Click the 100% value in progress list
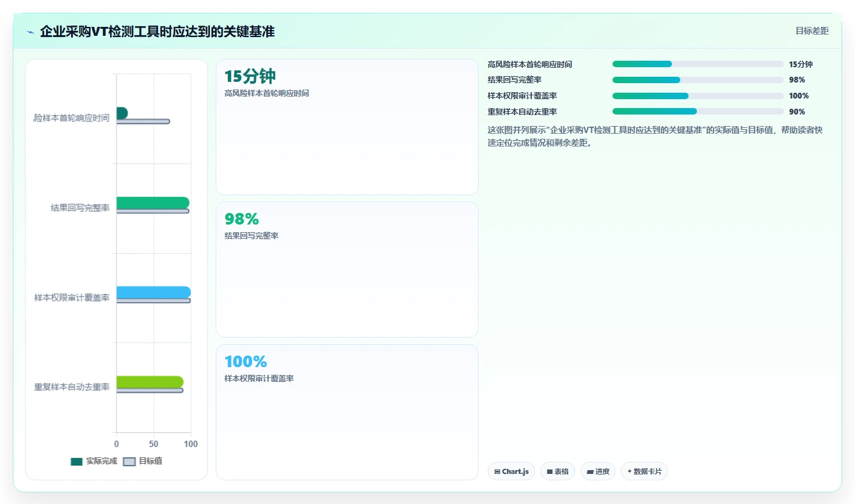The width and height of the screenshot is (855, 504). tap(799, 96)
